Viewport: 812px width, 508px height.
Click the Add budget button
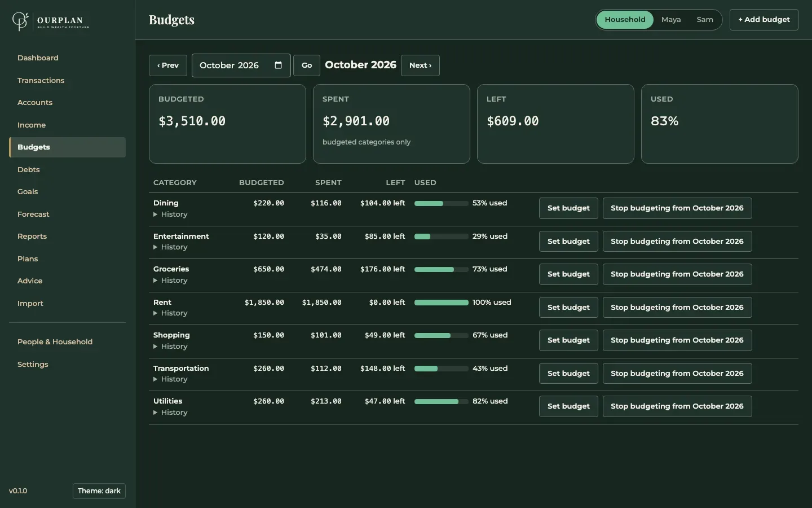(764, 20)
